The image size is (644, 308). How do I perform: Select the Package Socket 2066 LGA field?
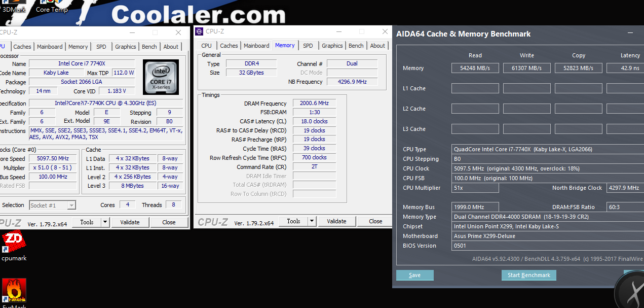(x=82, y=82)
